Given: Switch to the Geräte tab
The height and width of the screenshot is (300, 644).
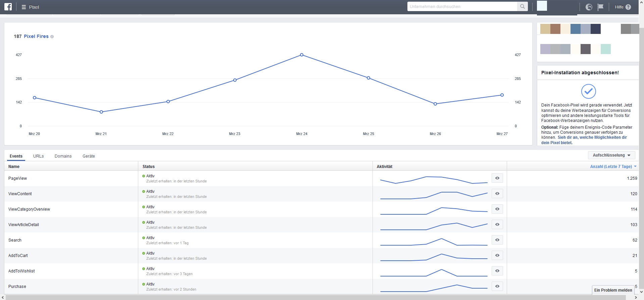Looking at the screenshot, I should point(89,156).
